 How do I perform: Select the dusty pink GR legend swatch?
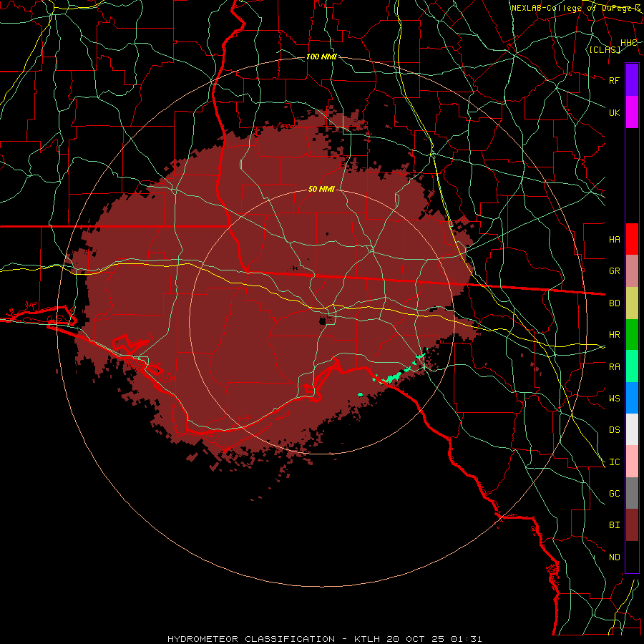(x=632, y=271)
